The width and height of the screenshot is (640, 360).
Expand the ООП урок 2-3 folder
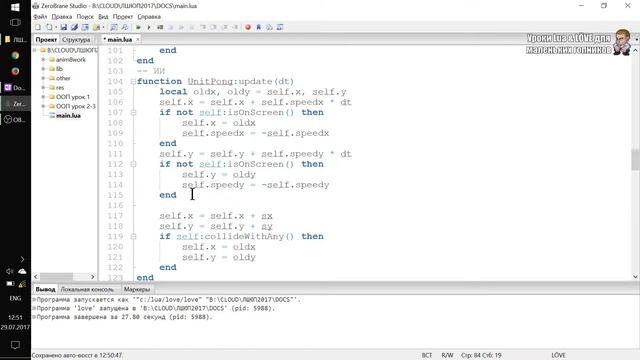point(43,107)
